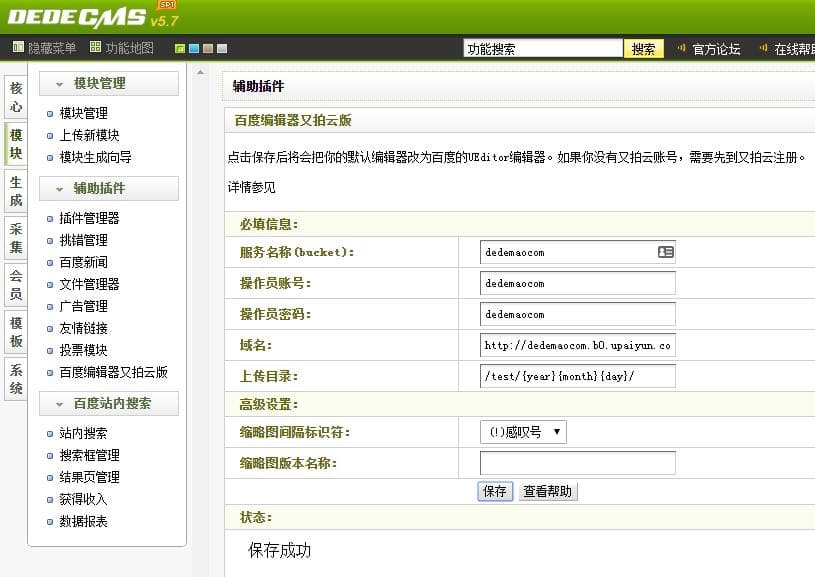Collapse the 辅助插件 section header
The height and width of the screenshot is (577, 815).
(109, 188)
